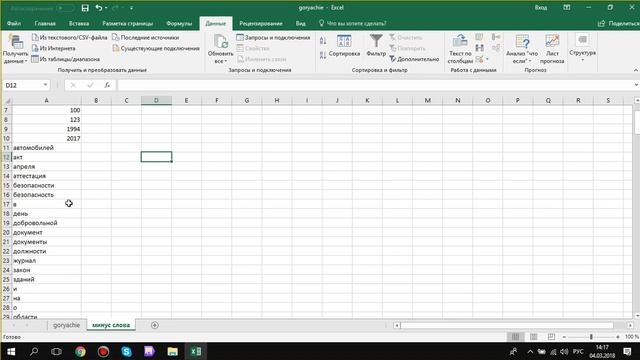This screenshot has height=360, width=640.
Task: Click Text to Columns (Текст по столбцам)
Action: pos(460,49)
